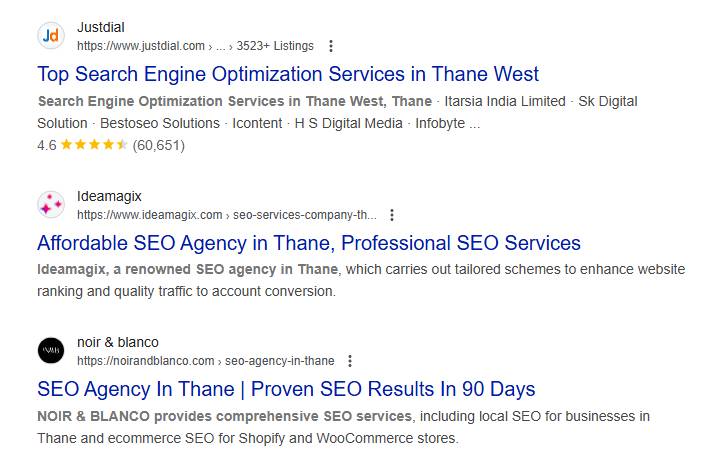Image resolution: width=709 pixels, height=468 pixels.
Task: Open the three-dot menu for the Ideamagix result
Action: tap(392, 215)
